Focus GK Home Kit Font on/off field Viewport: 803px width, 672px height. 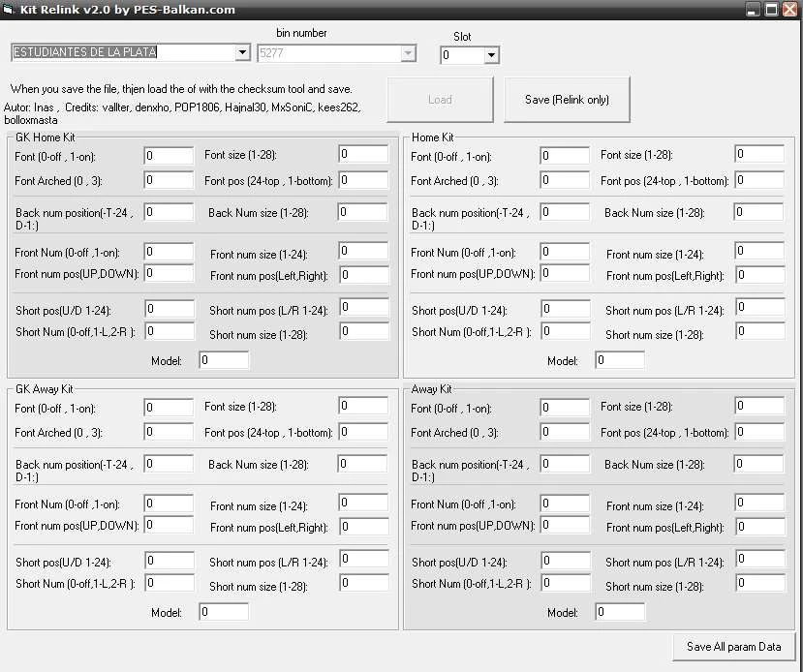coord(169,156)
